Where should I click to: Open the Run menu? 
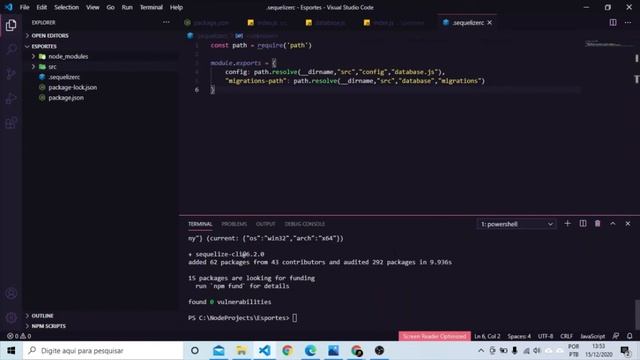coord(127,7)
